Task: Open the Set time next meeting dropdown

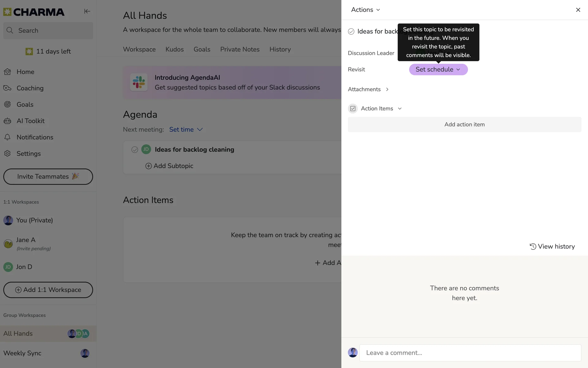Action: point(186,129)
